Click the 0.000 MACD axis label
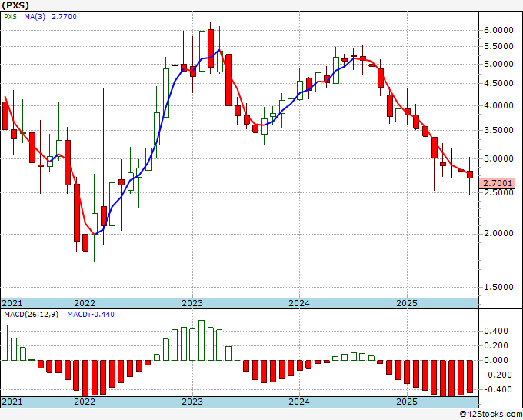 496,360
